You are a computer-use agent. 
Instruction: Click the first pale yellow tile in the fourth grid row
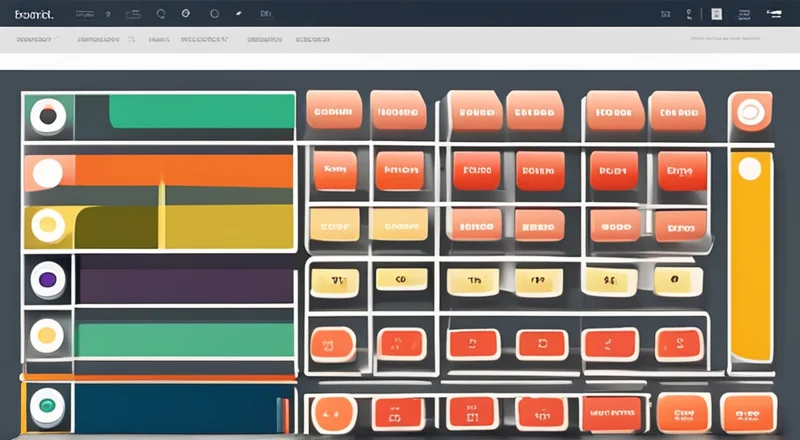pos(333,282)
